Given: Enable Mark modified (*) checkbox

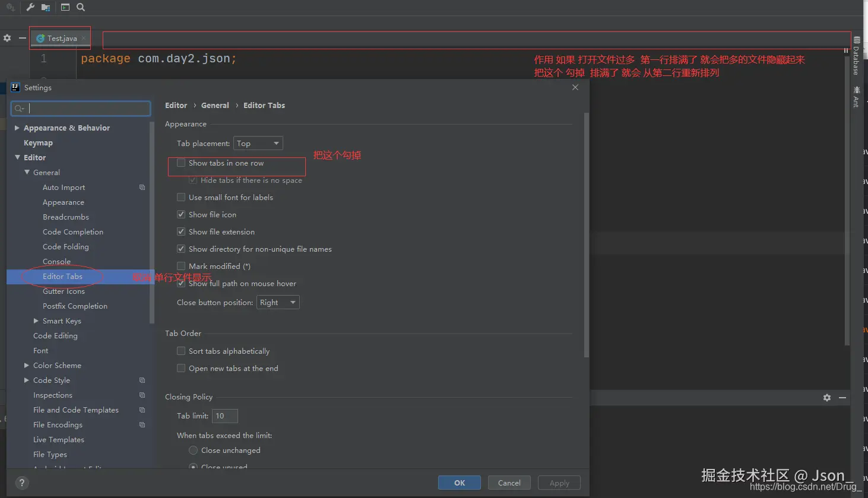Looking at the screenshot, I should click(x=181, y=267).
